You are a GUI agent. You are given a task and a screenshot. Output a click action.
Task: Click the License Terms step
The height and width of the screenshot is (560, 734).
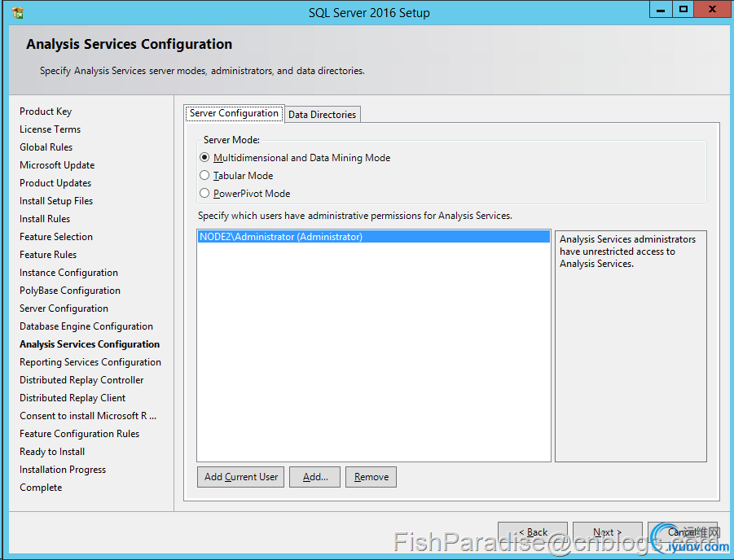[x=50, y=129]
